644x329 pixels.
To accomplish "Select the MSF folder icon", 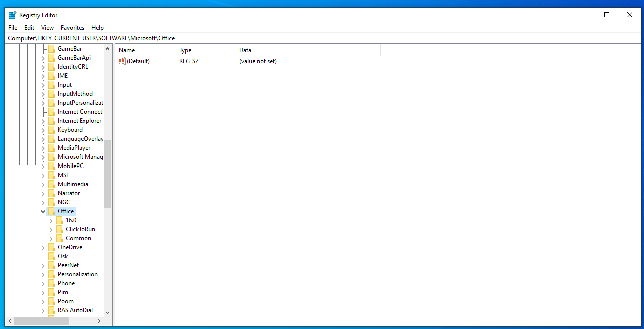I will (51, 175).
